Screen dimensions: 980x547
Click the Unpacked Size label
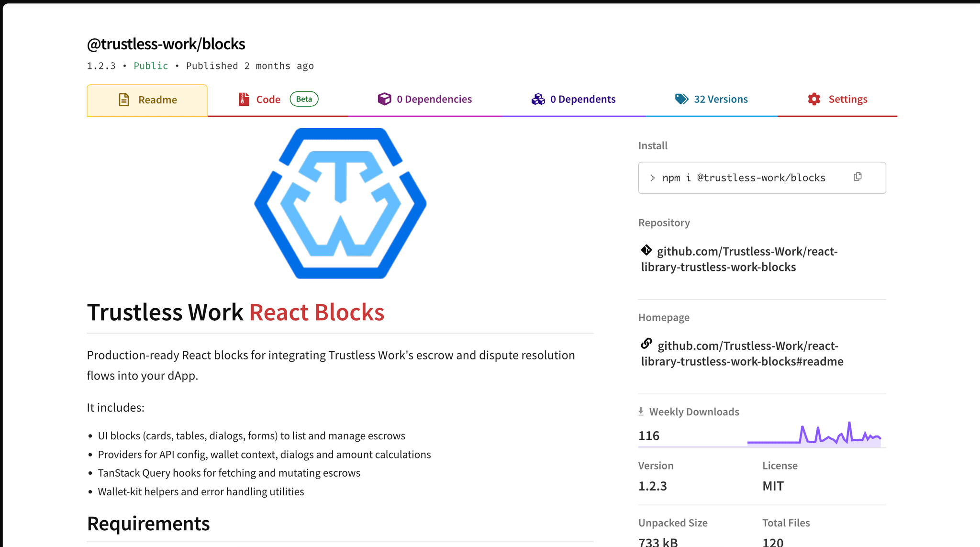pyautogui.click(x=673, y=523)
